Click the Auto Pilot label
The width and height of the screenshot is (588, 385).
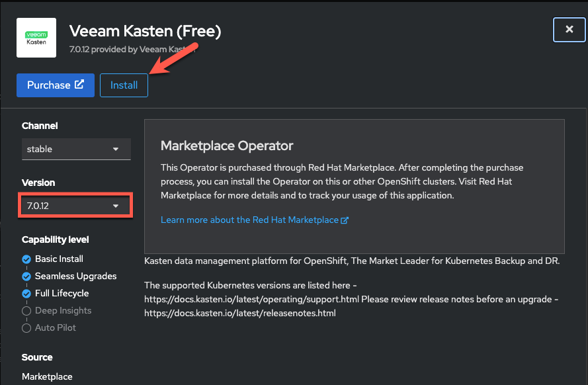(x=55, y=327)
